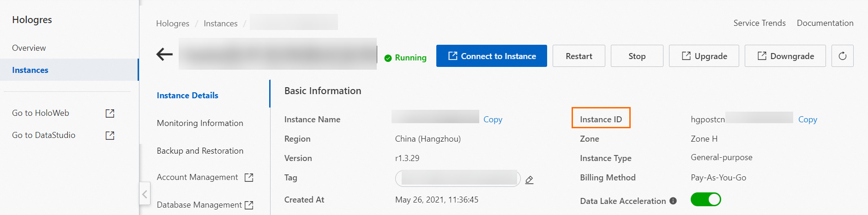Image resolution: width=868 pixels, height=215 pixels.
Task: Switch to Backup and Restoration tab
Action: click(200, 151)
